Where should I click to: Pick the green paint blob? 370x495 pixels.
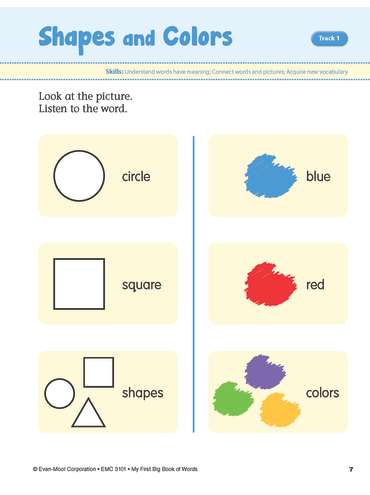pyautogui.click(x=233, y=399)
